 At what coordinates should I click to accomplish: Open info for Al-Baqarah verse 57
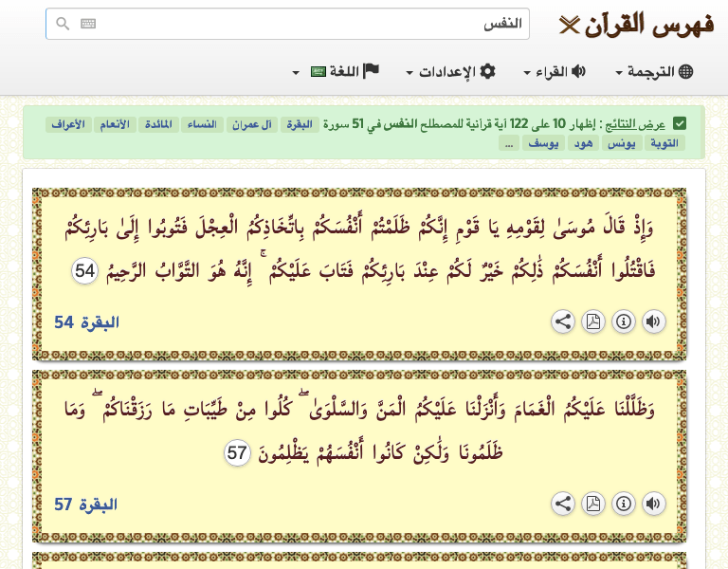[x=623, y=504]
